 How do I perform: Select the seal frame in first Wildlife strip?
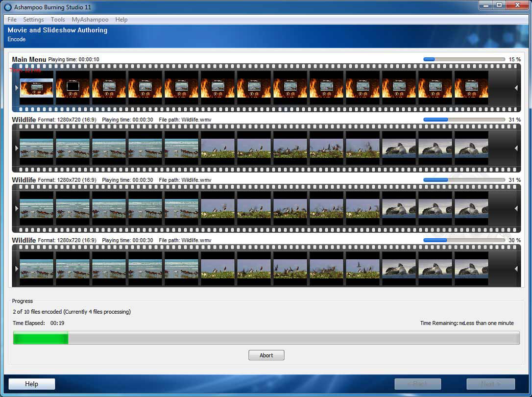click(399, 148)
